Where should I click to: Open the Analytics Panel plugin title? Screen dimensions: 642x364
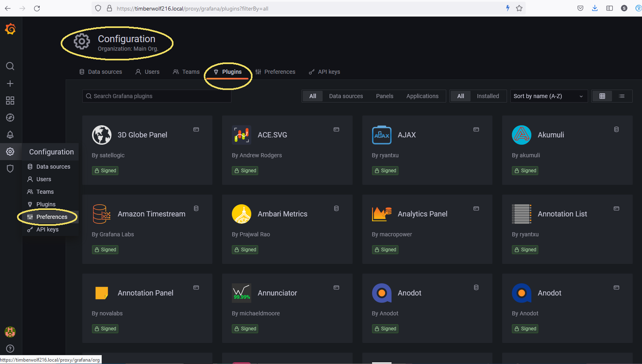click(422, 214)
